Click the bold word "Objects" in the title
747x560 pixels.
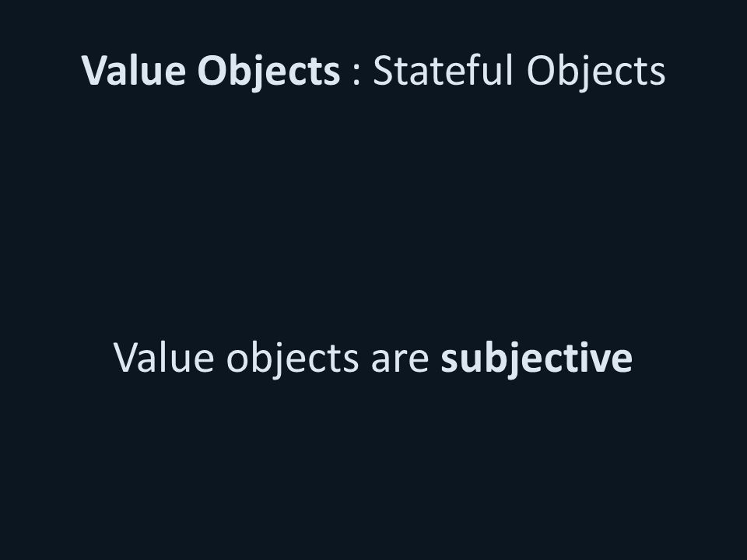tap(268, 72)
